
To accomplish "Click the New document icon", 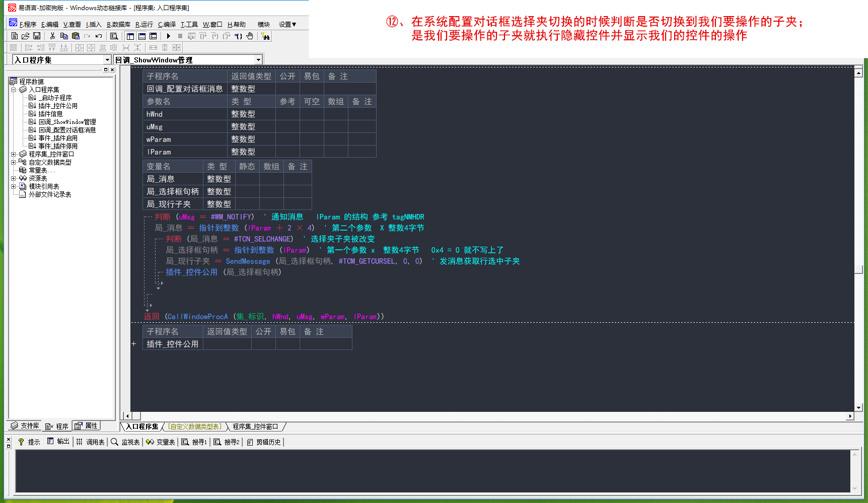I will tap(14, 36).
